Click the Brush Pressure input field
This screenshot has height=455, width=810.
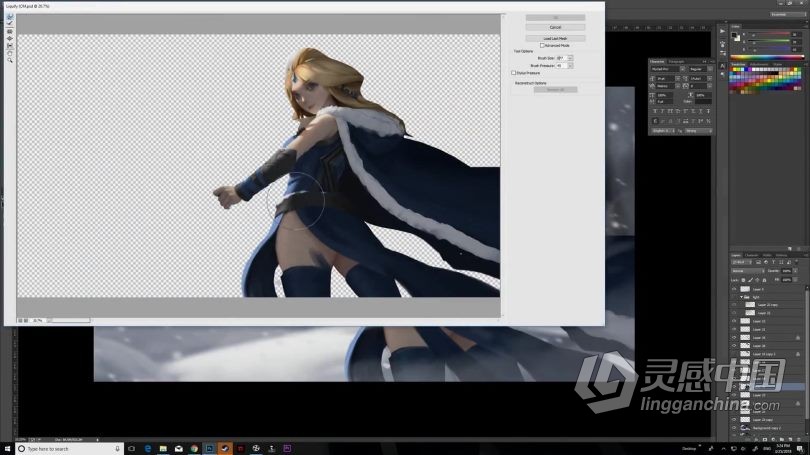(x=561, y=66)
